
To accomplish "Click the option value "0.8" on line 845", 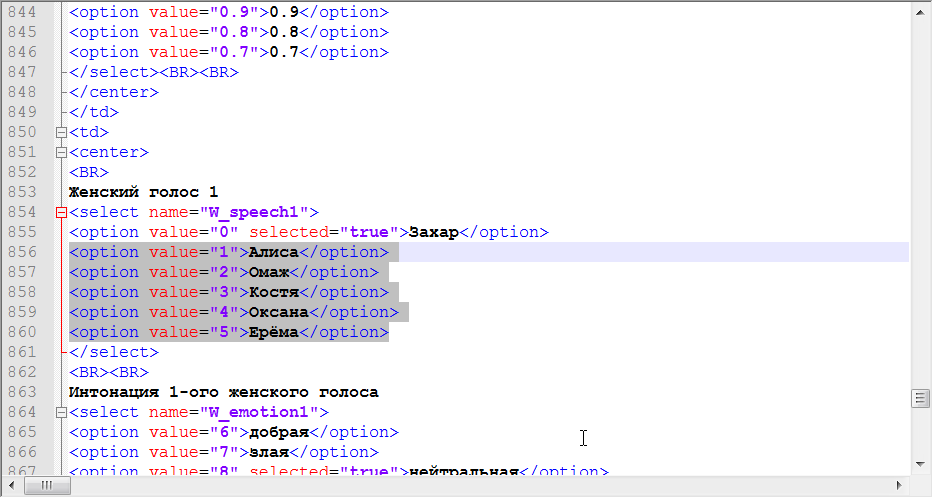I will click(x=234, y=32).
